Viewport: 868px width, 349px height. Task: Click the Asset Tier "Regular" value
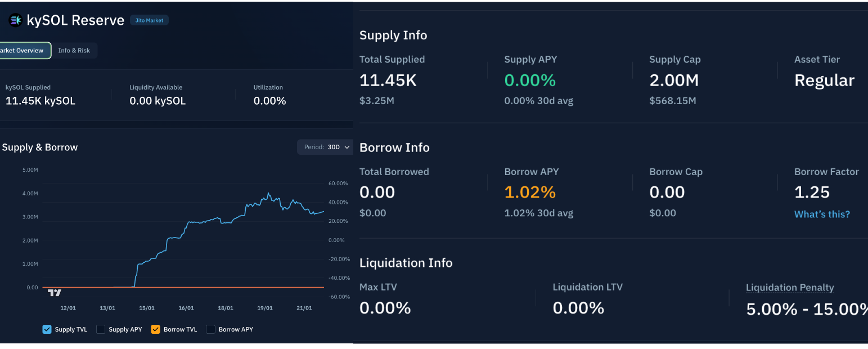click(824, 80)
